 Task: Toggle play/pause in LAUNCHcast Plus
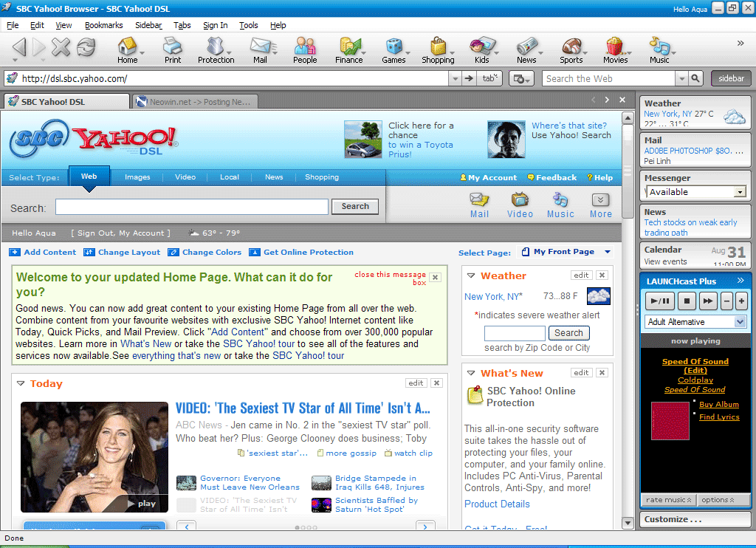(x=659, y=301)
